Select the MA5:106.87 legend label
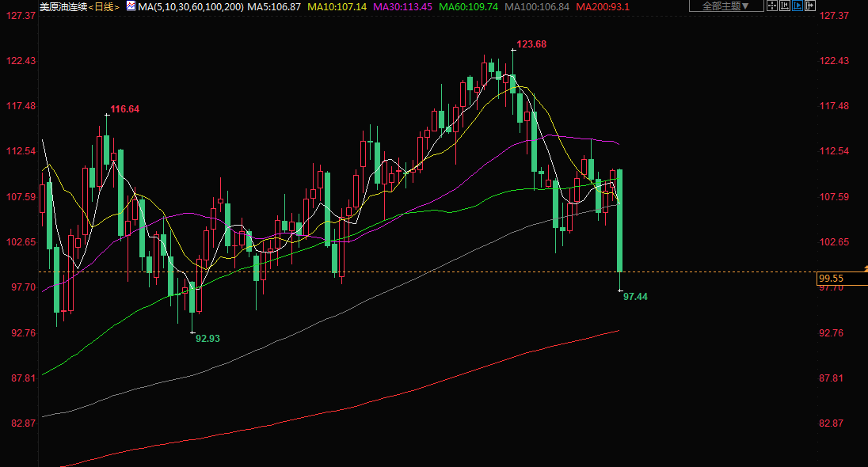Image resolution: width=868 pixels, height=467 pixels. 273,6
